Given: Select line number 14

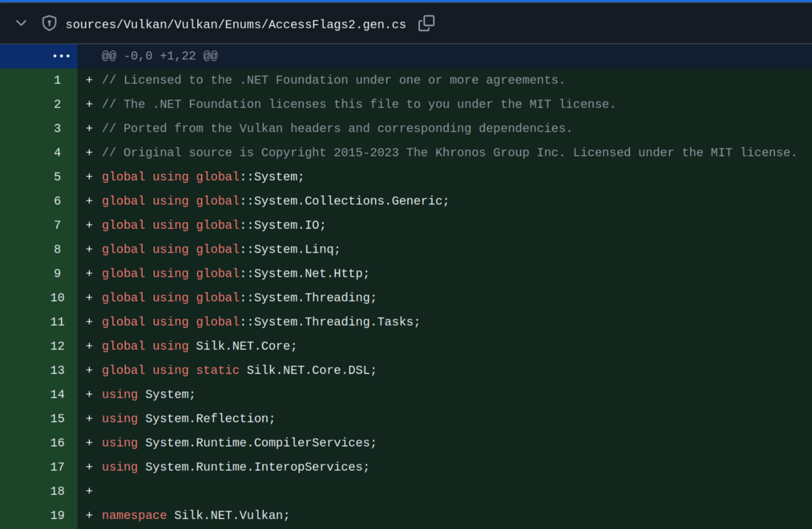Looking at the screenshot, I should click(x=57, y=394).
